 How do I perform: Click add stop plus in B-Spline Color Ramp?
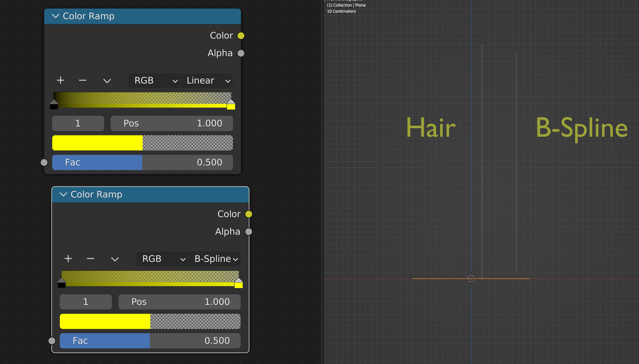tap(68, 259)
